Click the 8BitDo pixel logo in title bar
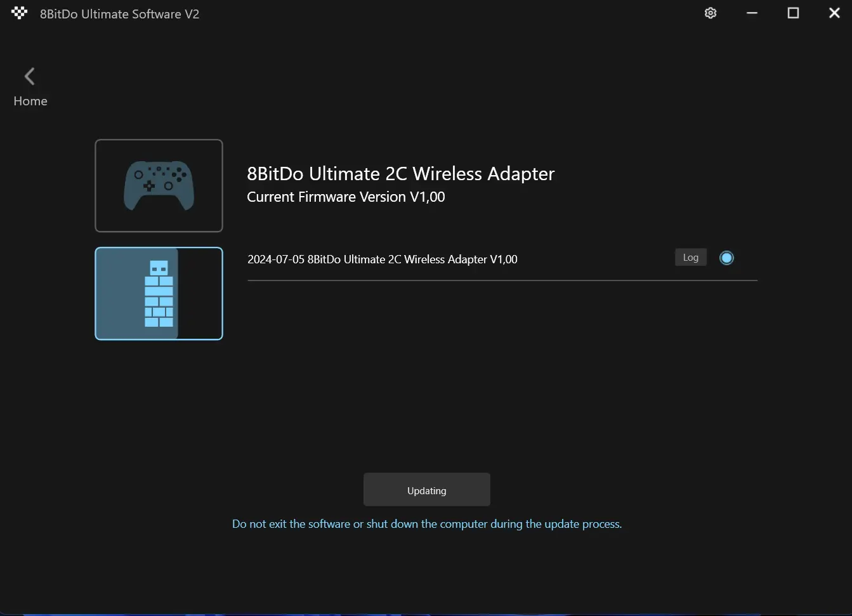The height and width of the screenshot is (616, 852). [x=20, y=13]
